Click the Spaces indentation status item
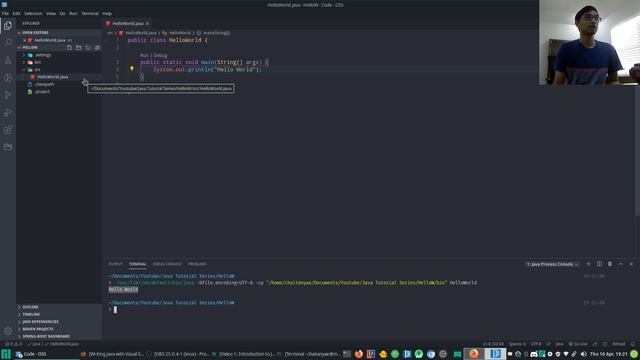This screenshot has width=640, height=360. click(517, 344)
